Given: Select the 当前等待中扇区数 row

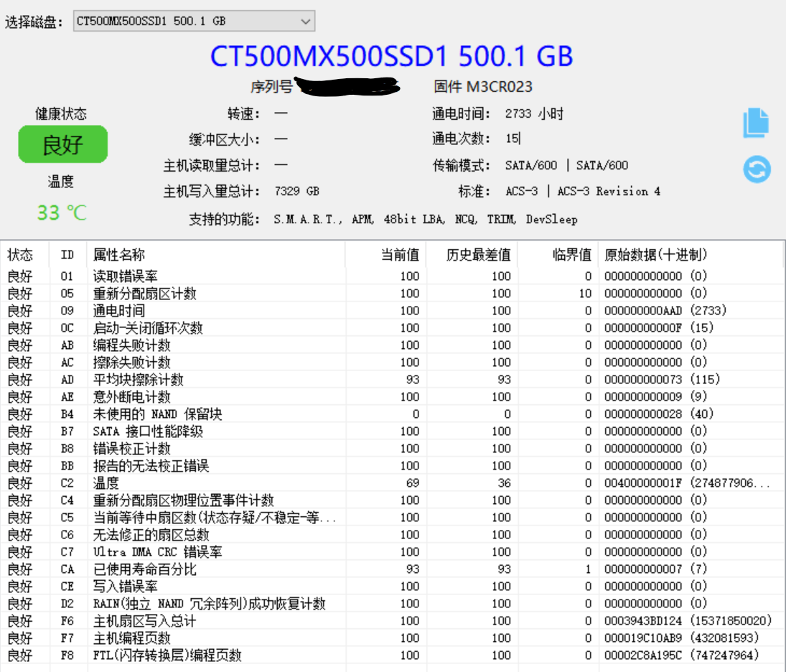Looking at the screenshot, I should (391, 517).
